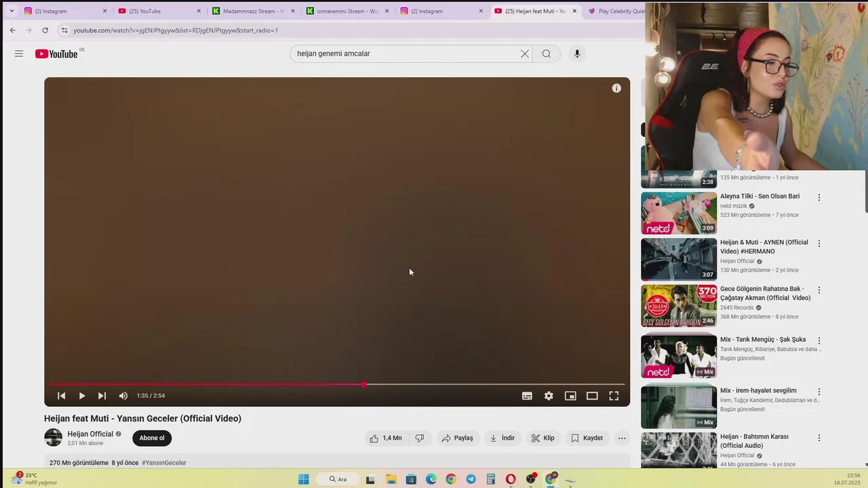Subscribe using the Abone ol button
This screenshot has width=868, height=488.
[152, 438]
